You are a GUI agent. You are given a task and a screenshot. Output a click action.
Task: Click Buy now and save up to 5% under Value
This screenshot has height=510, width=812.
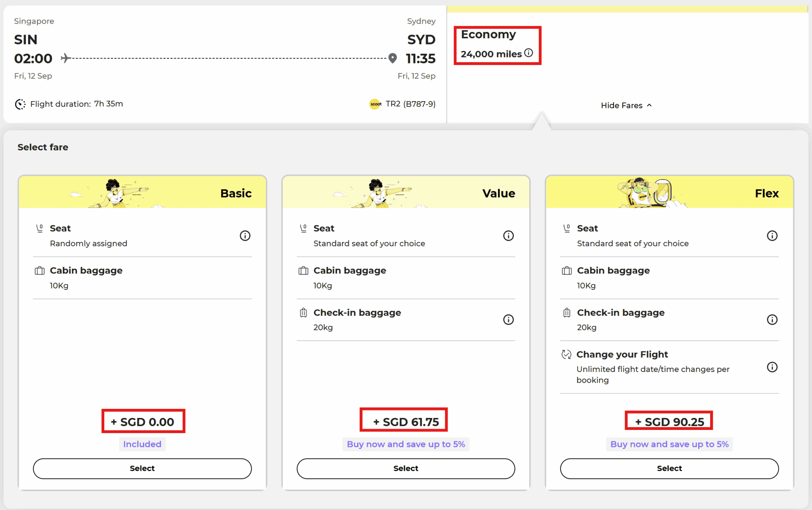(406, 444)
